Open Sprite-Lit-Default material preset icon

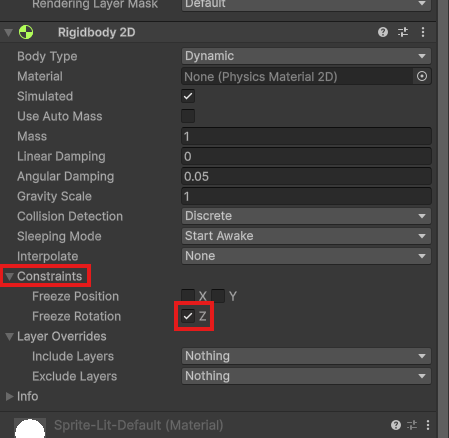pos(412,425)
